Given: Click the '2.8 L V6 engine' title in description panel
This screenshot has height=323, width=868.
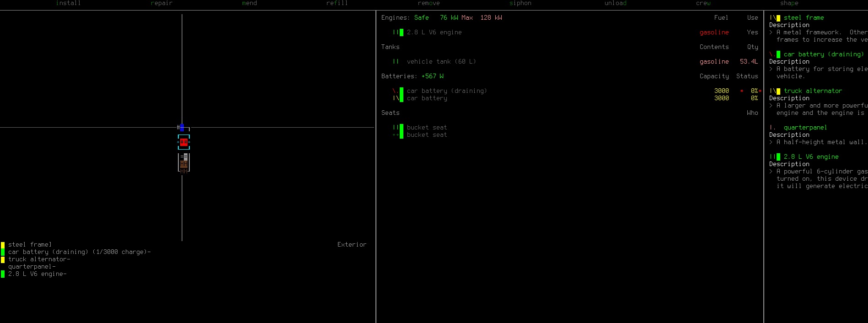Looking at the screenshot, I should point(811,157).
